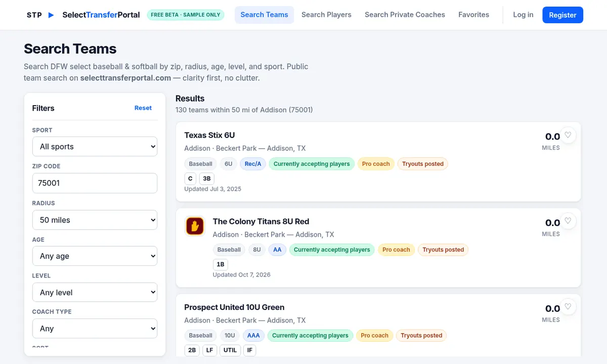Open the Favorites tab

(x=473, y=15)
